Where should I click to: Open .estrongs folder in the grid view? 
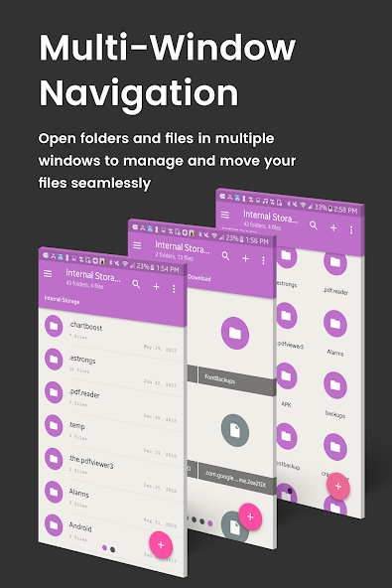(x=287, y=267)
